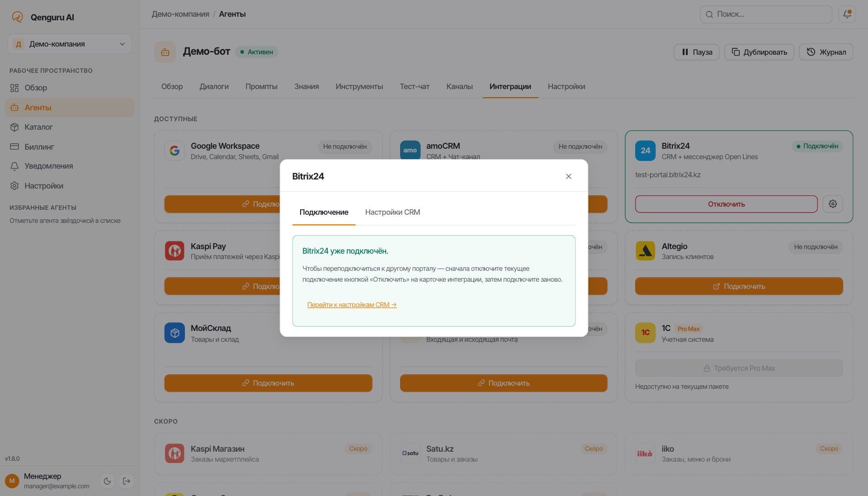Image resolution: width=868 pixels, height=496 pixels.
Task: Click the Требуется Pro Max button
Action: (x=739, y=368)
